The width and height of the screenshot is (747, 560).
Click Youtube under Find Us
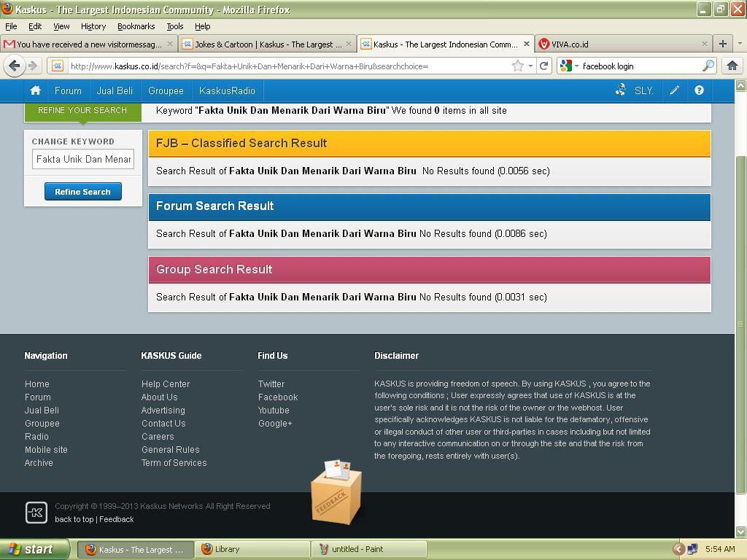click(274, 410)
